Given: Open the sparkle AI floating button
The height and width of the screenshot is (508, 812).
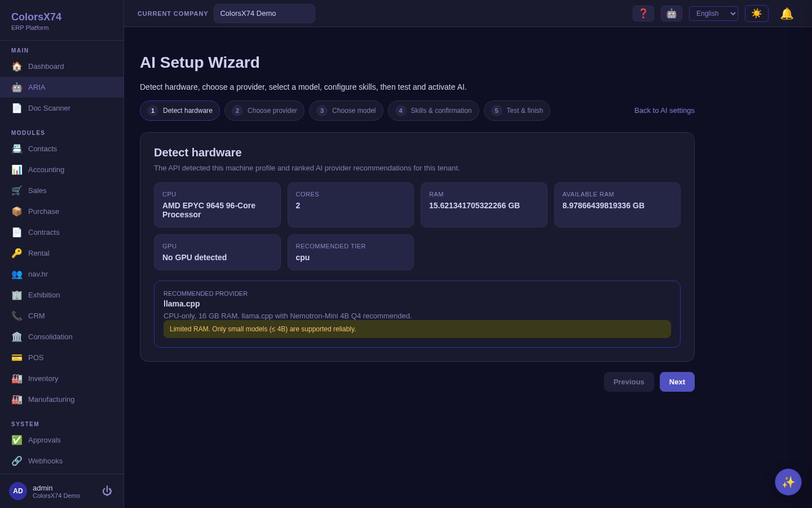Looking at the screenshot, I should 788,482.
